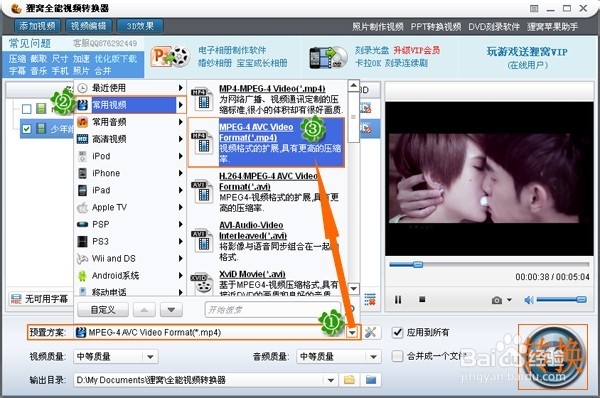Choose XviD Movie(*.avi) format icon
Image resolution: width=600 pixels, height=398 pixels.
(202, 284)
